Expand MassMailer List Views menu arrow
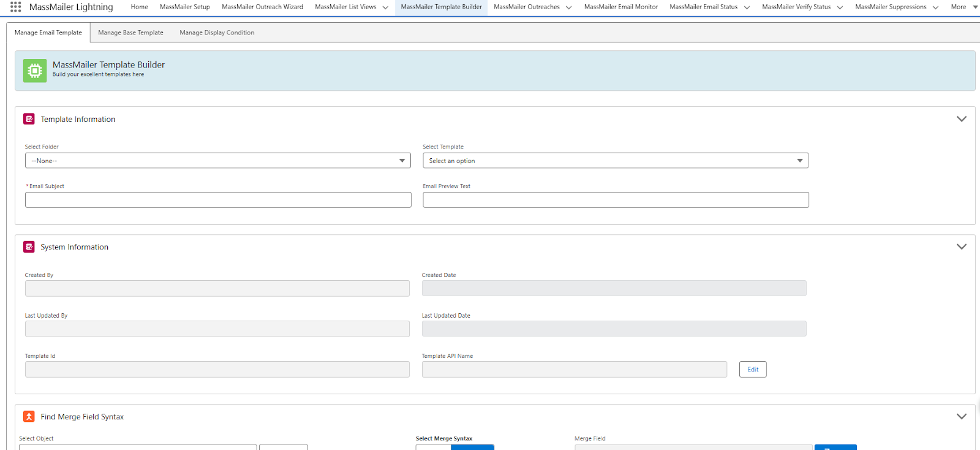 coord(385,7)
